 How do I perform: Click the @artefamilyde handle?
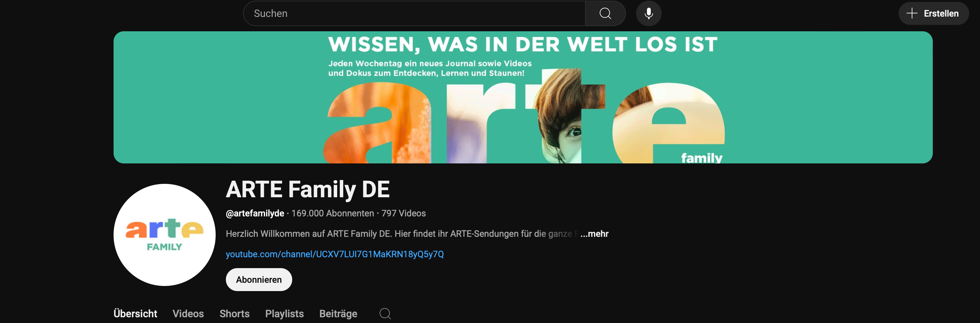pos(255,214)
